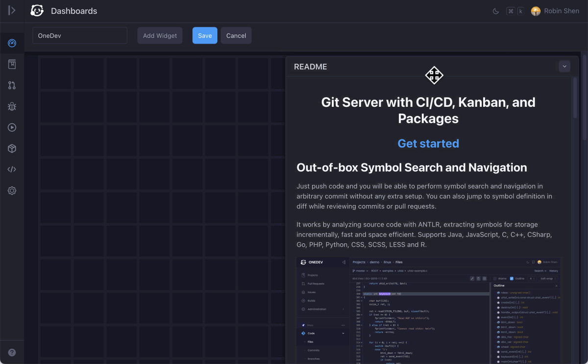Open Issues via the bug icon

point(12,106)
